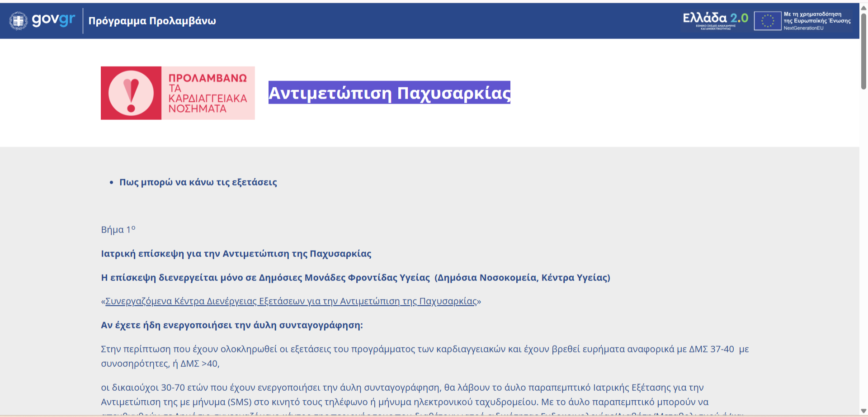
Task: Click the ΠΡΟΛΑΜΒΑΝΩ red exclamation mark logo
Action: pyautogui.click(x=132, y=93)
